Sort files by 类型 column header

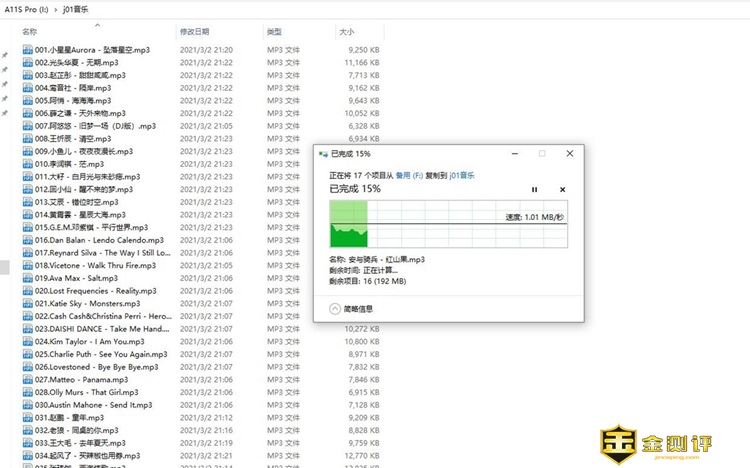[274, 32]
